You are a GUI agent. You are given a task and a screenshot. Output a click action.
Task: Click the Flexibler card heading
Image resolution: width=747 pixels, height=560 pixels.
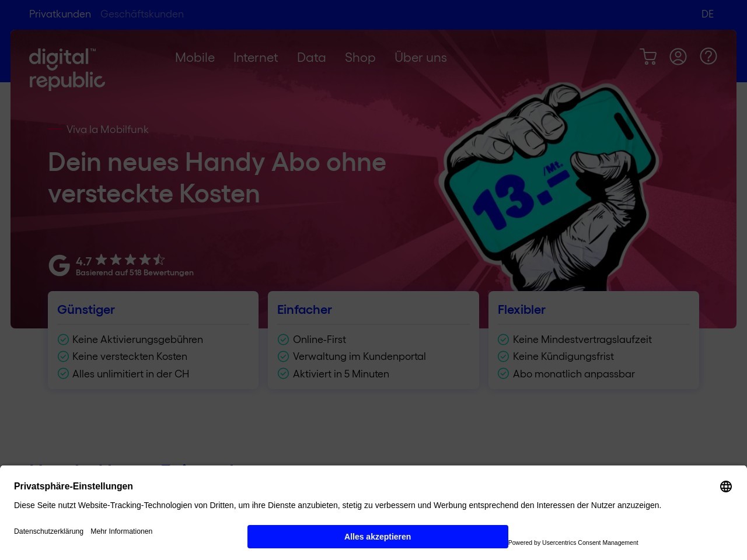(522, 310)
